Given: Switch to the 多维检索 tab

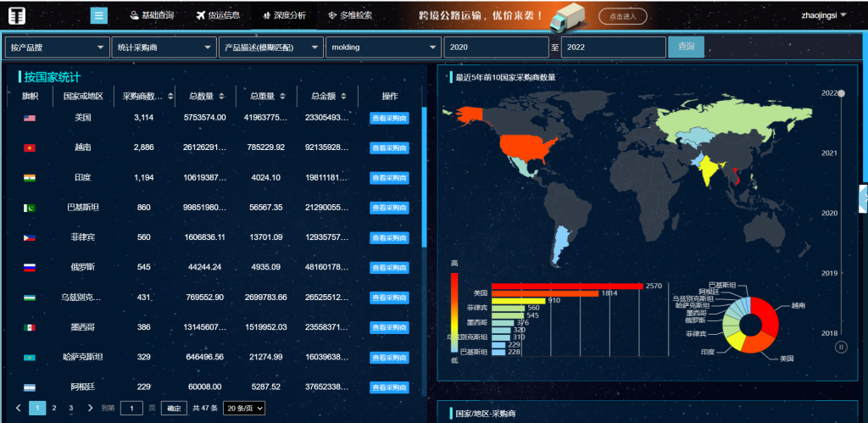Looking at the screenshot, I should pos(349,15).
